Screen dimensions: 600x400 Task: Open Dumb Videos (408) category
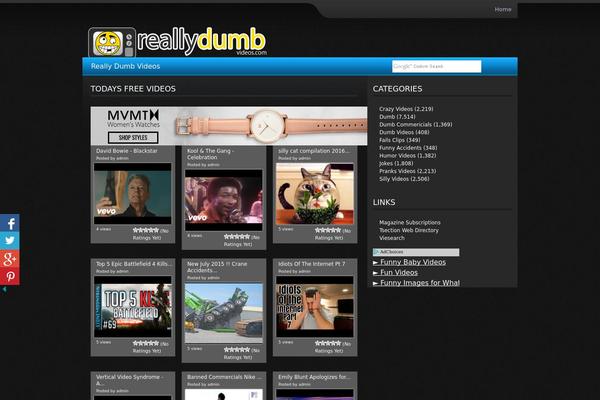404,132
